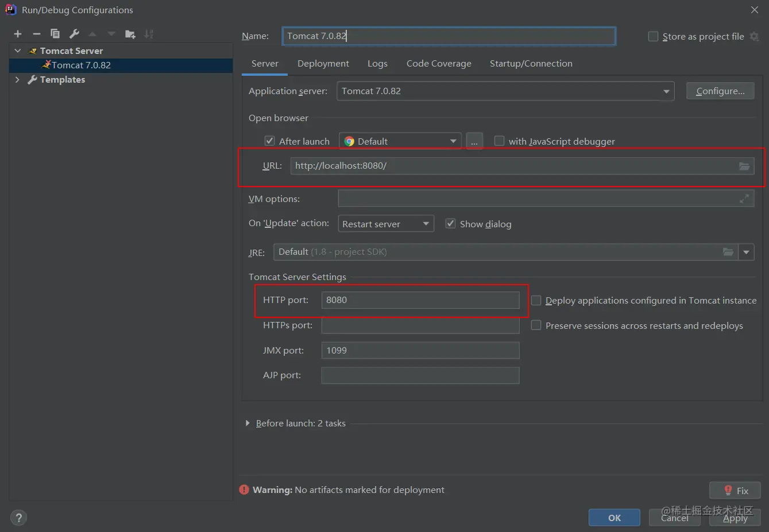The image size is (769, 532).
Task: Create new folder icon in toolbar
Action: pos(130,34)
